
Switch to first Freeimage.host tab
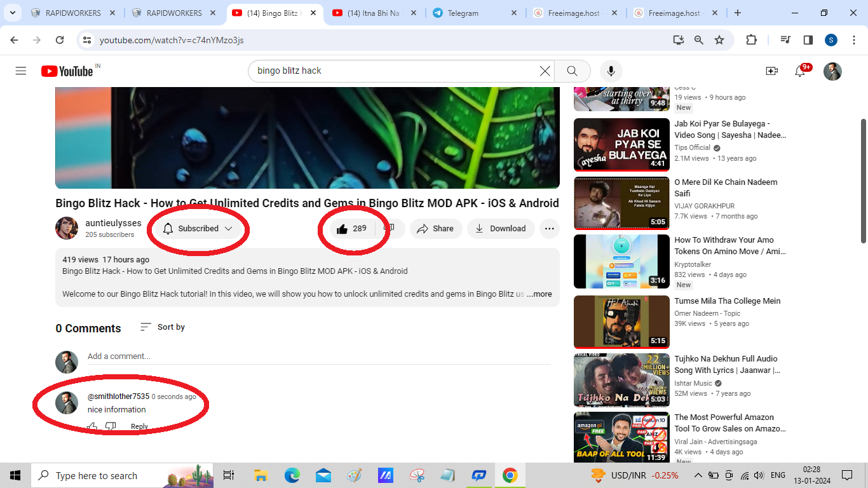[x=576, y=13]
